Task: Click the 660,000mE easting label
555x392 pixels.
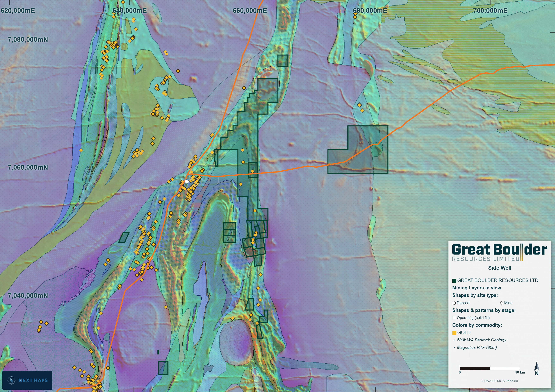Action: (x=250, y=11)
